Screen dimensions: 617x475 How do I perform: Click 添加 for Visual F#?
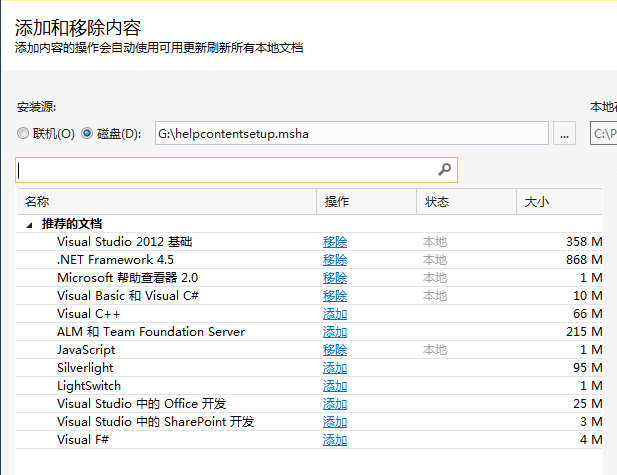pos(335,440)
